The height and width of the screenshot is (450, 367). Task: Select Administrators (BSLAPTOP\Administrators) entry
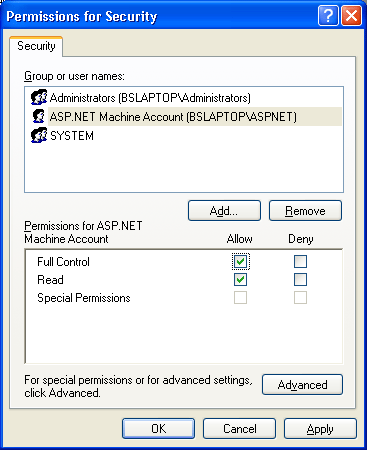tap(150, 98)
